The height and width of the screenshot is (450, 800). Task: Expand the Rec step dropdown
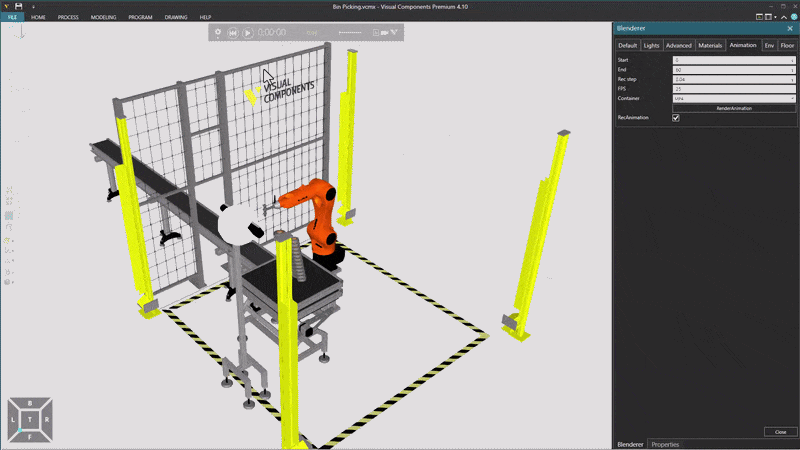[793, 79]
